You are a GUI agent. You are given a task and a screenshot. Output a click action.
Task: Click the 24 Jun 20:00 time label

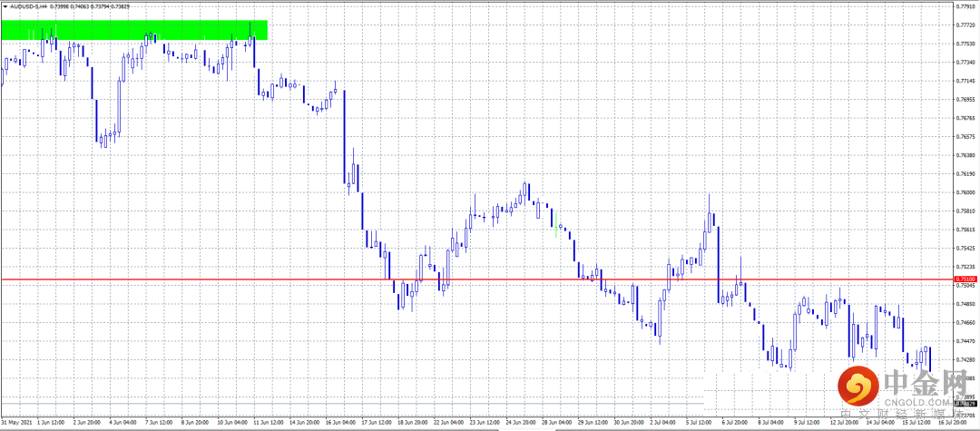pyautogui.click(x=521, y=422)
